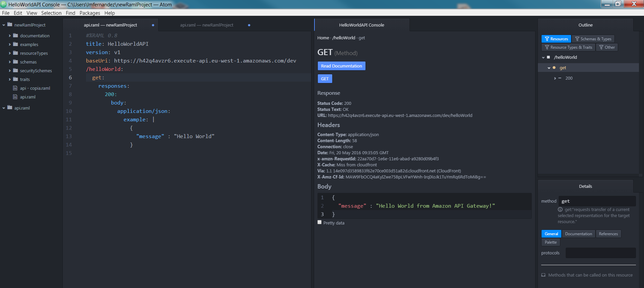Image resolution: width=644 pixels, height=288 pixels.
Task: Switch to the Documentation details tab
Action: (578, 234)
